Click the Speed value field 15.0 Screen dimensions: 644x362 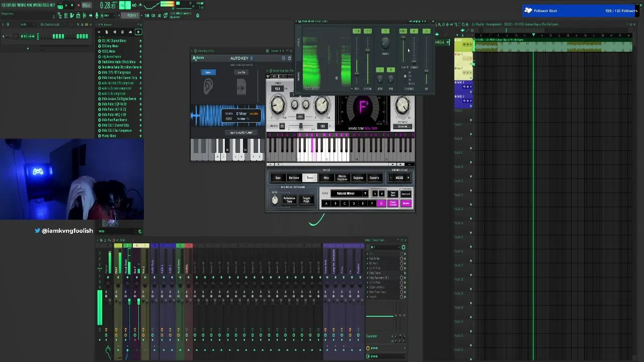point(277,89)
